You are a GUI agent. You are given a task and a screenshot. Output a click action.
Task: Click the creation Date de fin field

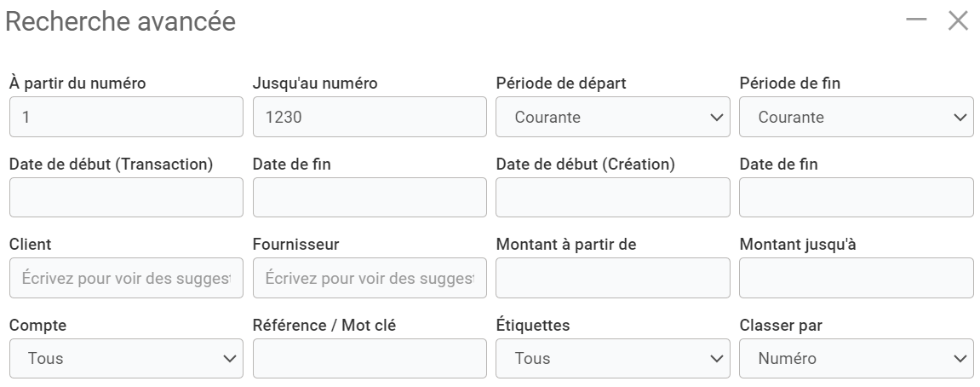point(856,198)
